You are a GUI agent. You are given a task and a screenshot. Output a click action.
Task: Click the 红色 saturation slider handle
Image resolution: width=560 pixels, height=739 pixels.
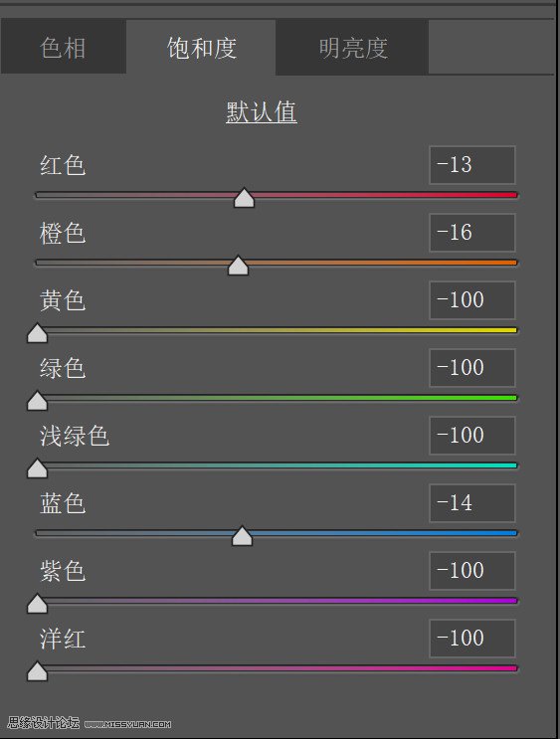click(x=244, y=198)
